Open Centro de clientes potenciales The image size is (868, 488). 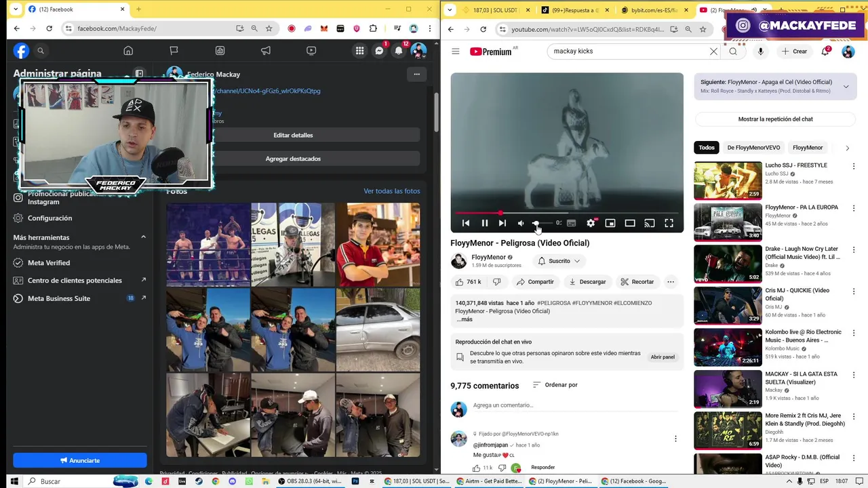pos(79,281)
